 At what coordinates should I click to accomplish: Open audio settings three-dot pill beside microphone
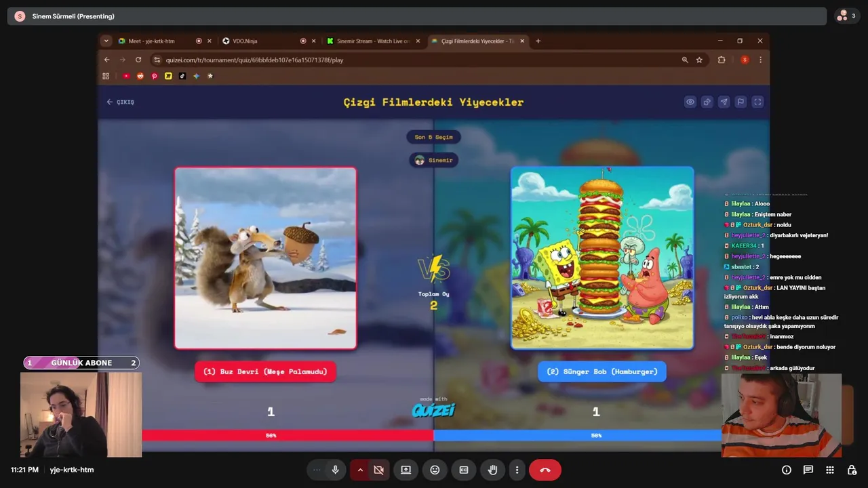tap(316, 470)
